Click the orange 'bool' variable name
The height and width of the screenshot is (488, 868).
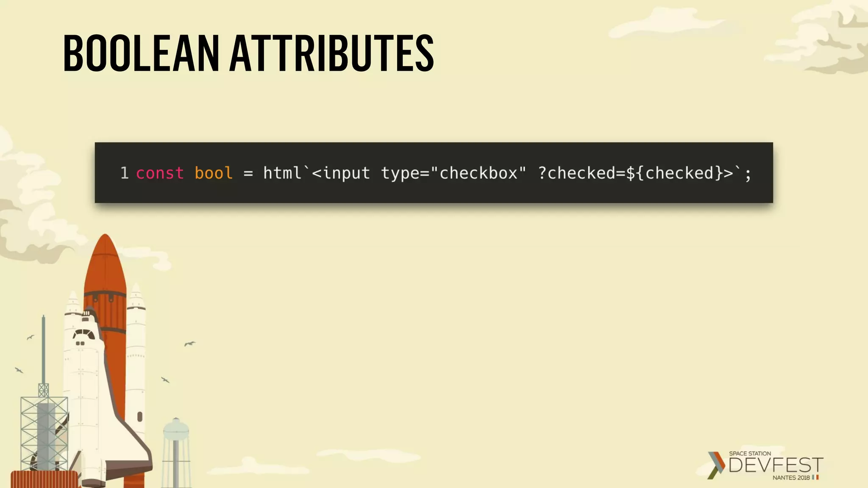click(x=214, y=173)
